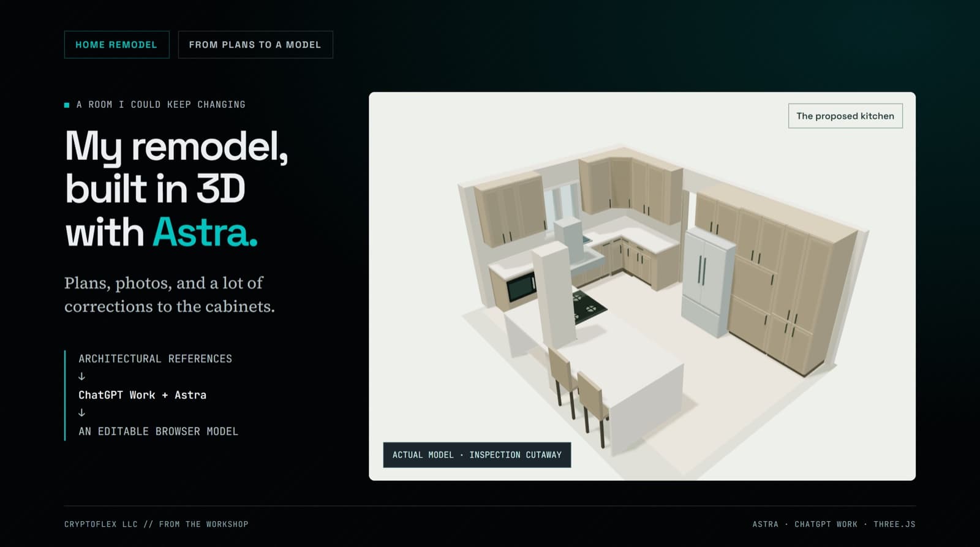Click 'ARCHITECTURAL REFERENCES' text
This screenshot has width=980, height=547.
point(156,358)
